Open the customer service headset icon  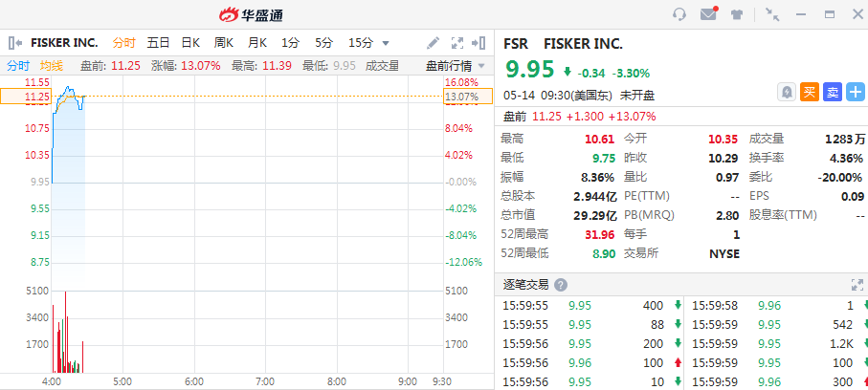pyautogui.click(x=680, y=14)
